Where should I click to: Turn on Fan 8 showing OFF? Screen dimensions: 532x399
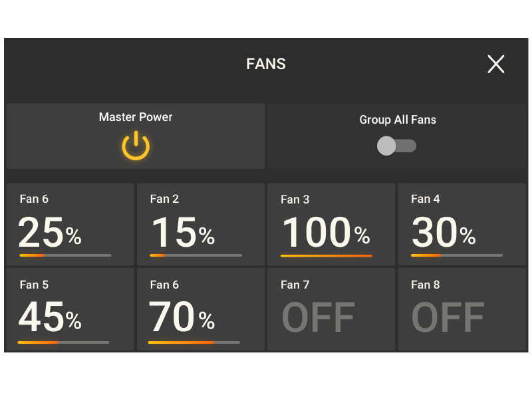coord(461,310)
